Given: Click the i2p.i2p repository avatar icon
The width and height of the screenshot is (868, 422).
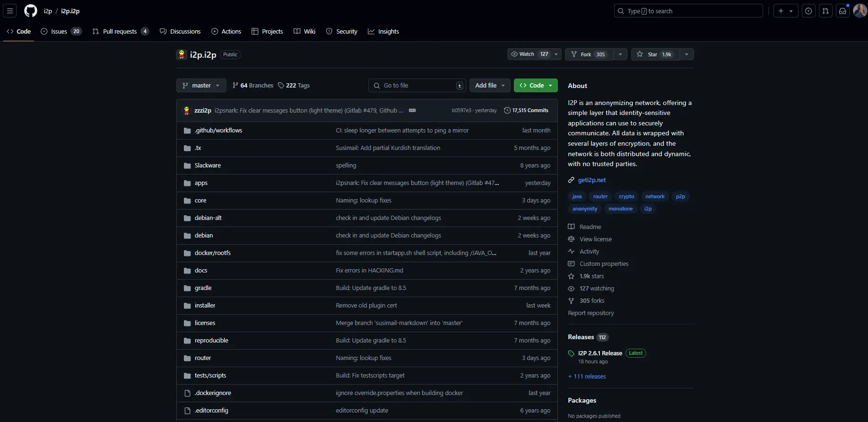Looking at the screenshot, I should (x=182, y=54).
